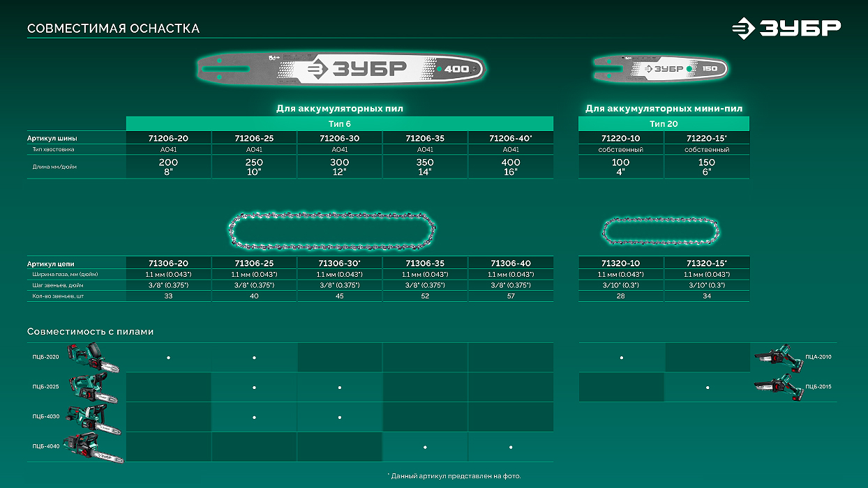Click the ПЦБ-2025 saw image

click(x=92, y=388)
